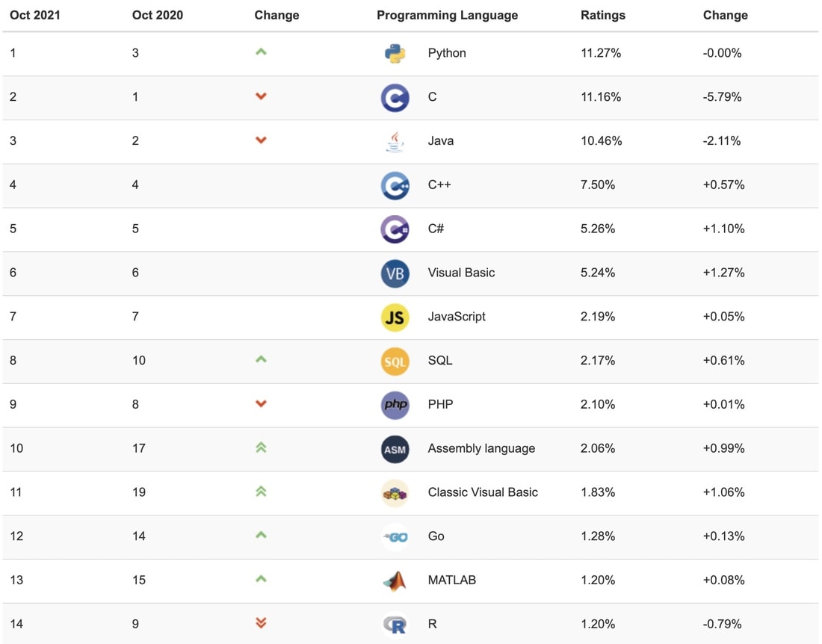Click the C language logo icon
This screenshot has width=822, height=644.
(395, 97)
